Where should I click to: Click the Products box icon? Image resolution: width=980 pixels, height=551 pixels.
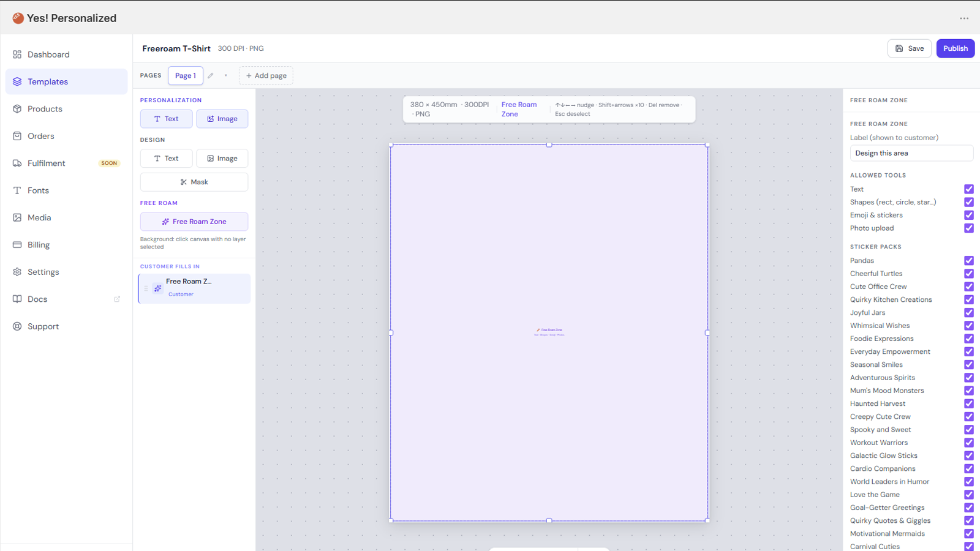pos(17,109)
